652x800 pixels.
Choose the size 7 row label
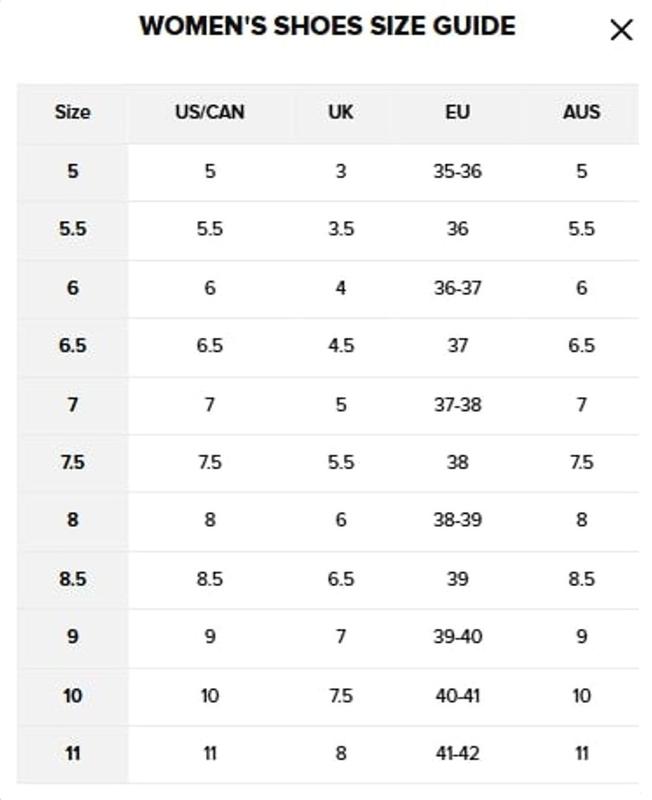72,404
